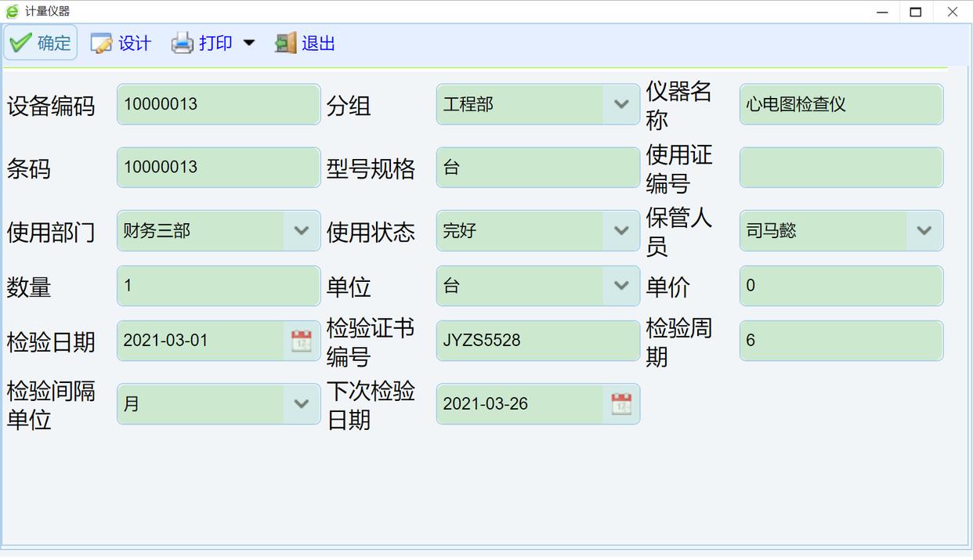
Task: Expand the 分组 dropdown
Action: (x=621, y=104)
